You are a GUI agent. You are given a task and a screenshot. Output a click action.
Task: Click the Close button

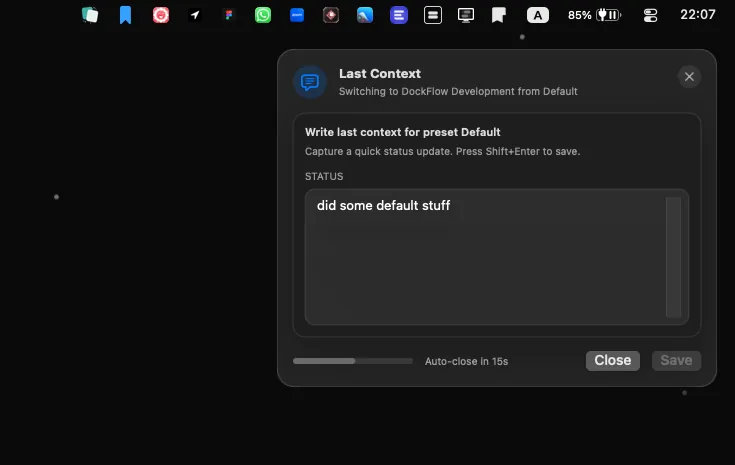(613, 360)
